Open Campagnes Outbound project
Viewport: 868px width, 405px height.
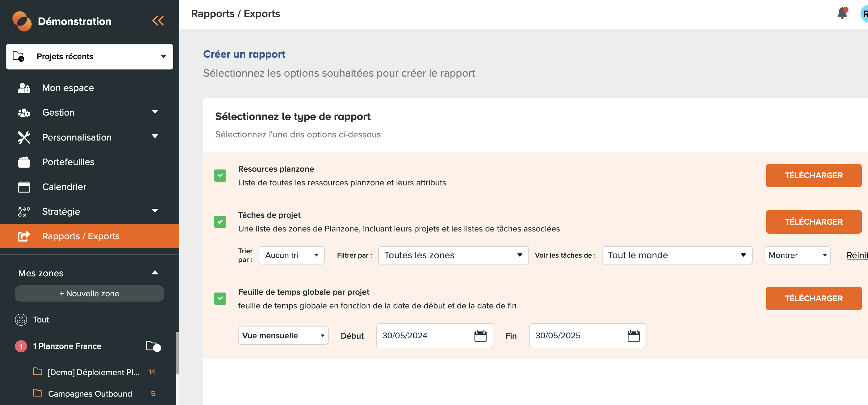pos(90,393)
